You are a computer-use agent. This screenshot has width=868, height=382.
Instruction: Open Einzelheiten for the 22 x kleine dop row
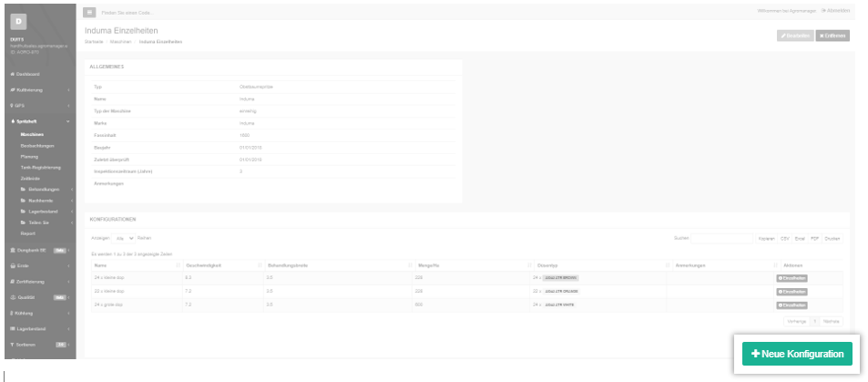(791, 292)
